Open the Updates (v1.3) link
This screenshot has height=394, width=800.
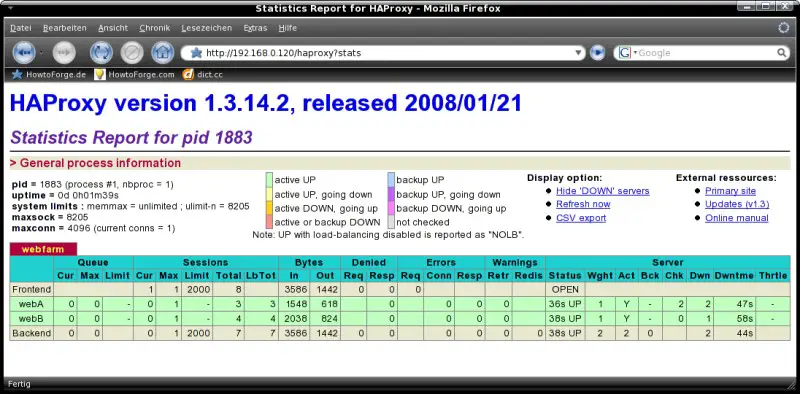[737, 204]
